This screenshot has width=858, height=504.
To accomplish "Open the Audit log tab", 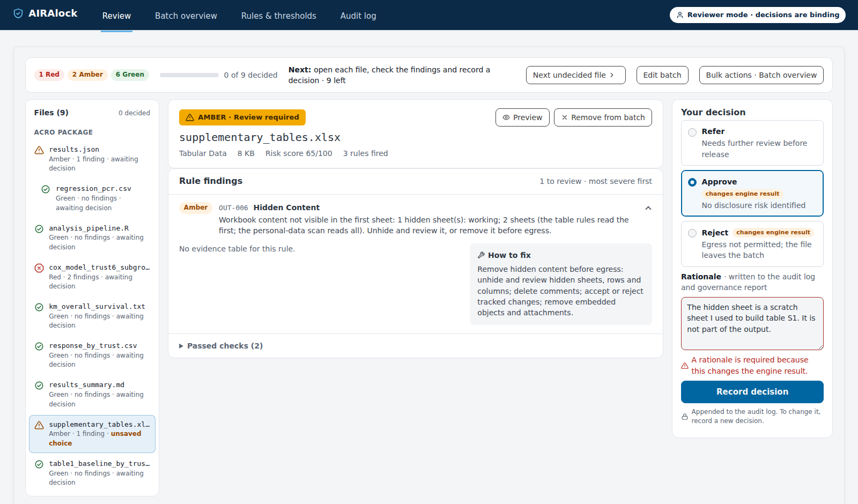I will (358, 16).
